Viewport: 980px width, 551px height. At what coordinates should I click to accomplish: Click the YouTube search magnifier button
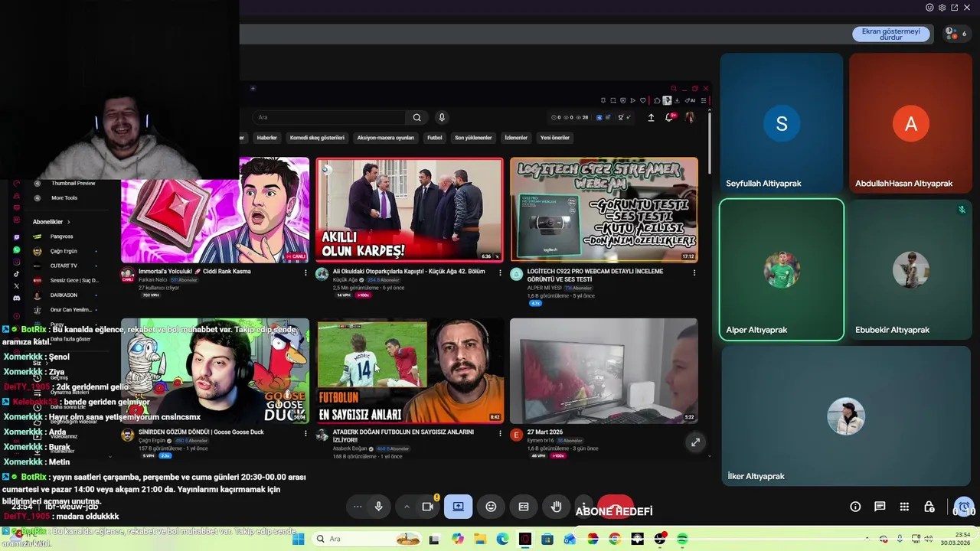pos(416,117)
